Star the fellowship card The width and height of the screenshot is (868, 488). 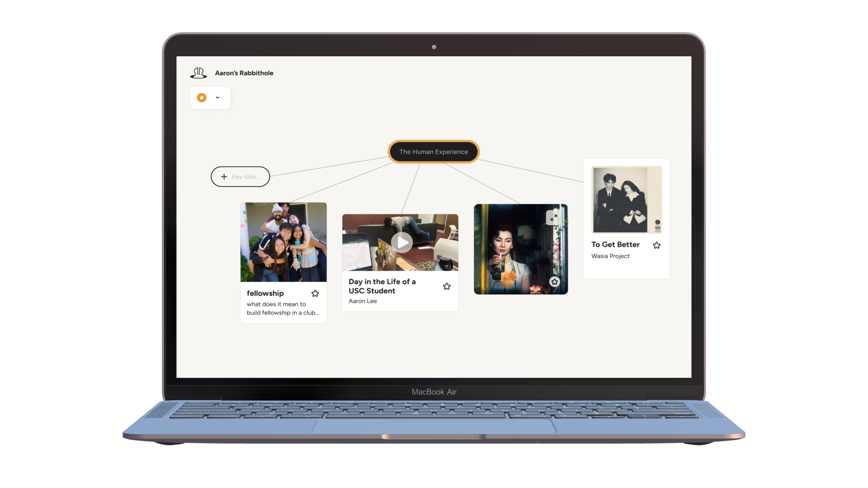pyautogui.click(x=315, y=294)
